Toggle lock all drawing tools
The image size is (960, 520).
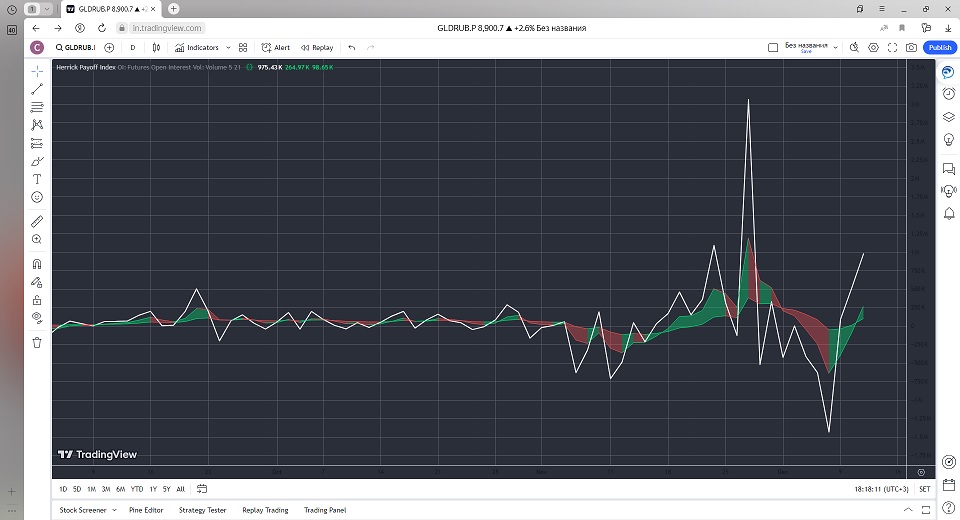click(x=37, y=299)
